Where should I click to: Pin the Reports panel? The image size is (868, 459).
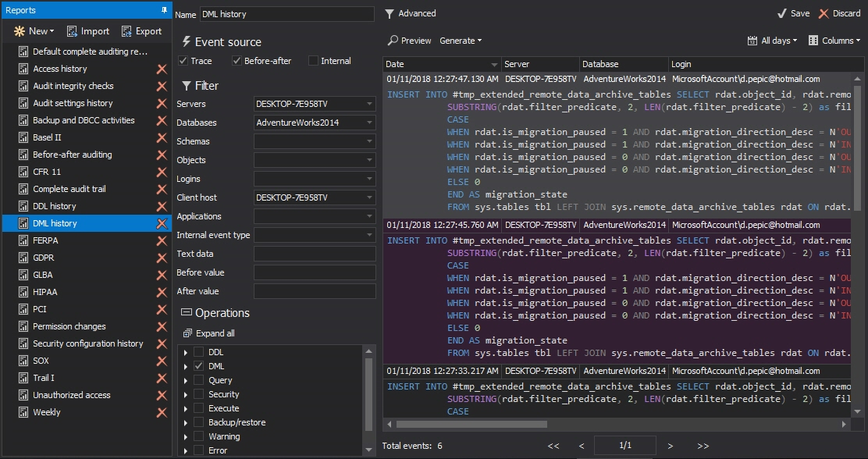coord(165,10)
